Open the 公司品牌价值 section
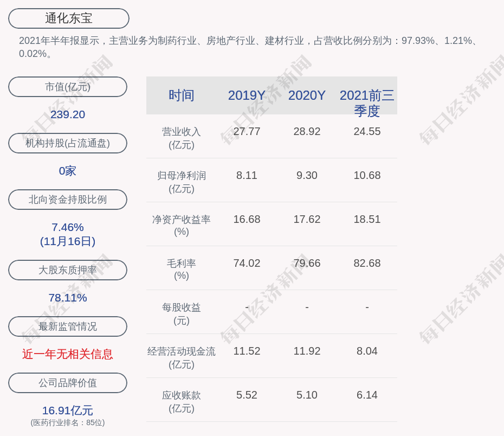The height and width of the screenshot is (436, 504). coord(67,383)
